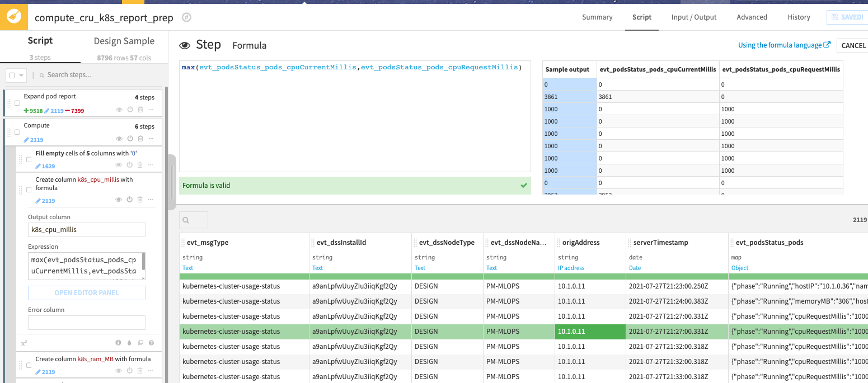This screenshot has width=868, height=383.
Task: Click the color droplet icon in step footer
Action: pyautogui.click(x=129, y=343)
